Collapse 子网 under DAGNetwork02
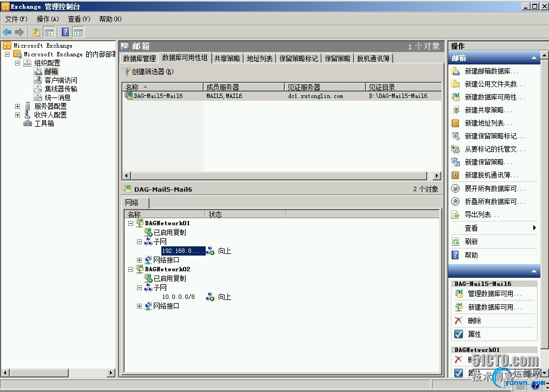This screenshot has height=392, width=549. coord(139,288)
